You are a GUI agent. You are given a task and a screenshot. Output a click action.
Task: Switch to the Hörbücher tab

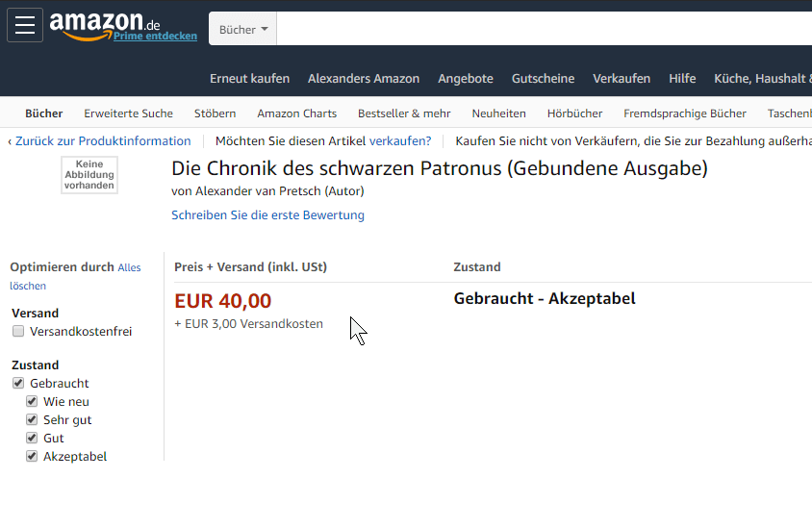click(574, 113)
